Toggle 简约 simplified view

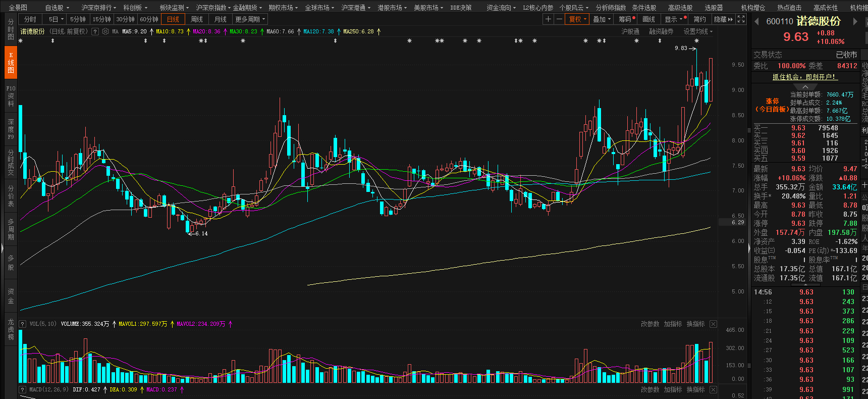[x=699, y=19]
